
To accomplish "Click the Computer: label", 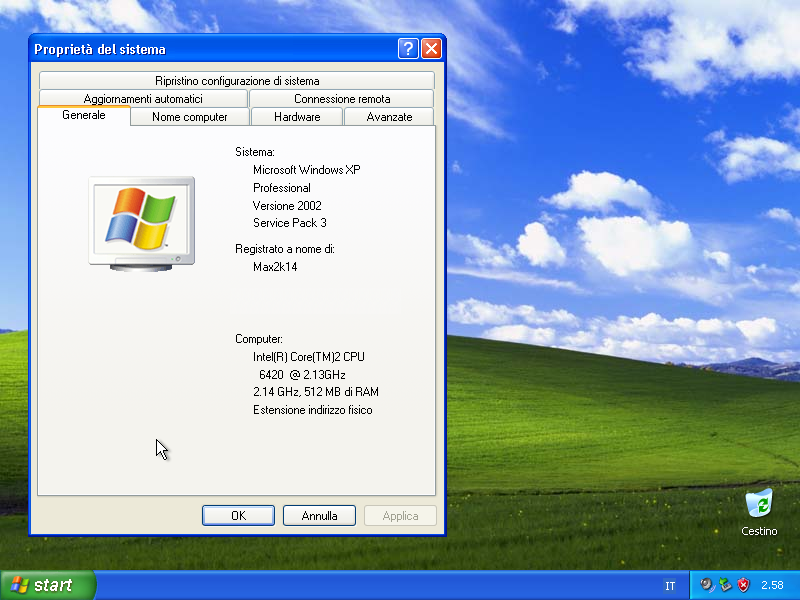I will pos(259,339).
